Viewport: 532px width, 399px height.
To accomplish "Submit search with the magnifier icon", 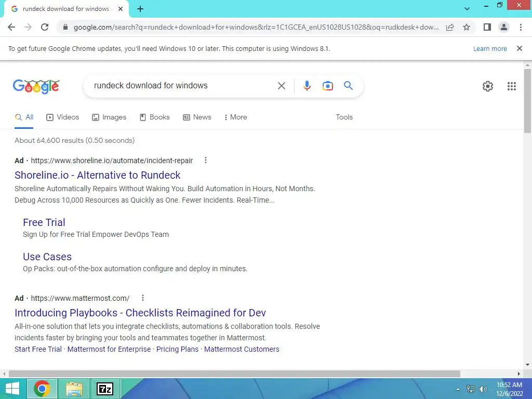I will pos(348,86).
